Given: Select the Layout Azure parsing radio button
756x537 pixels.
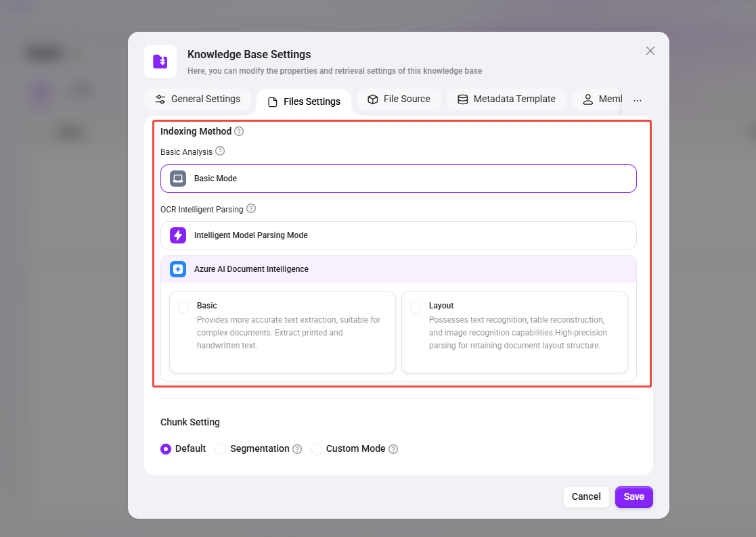Looking at the screenshot, I should point(415,307).
